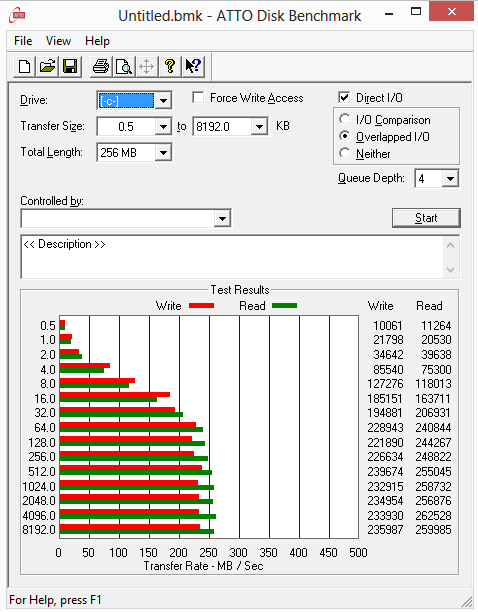Choose the Neither radio option
Viewport: 478px width, 612px height.
pos(345,153)
